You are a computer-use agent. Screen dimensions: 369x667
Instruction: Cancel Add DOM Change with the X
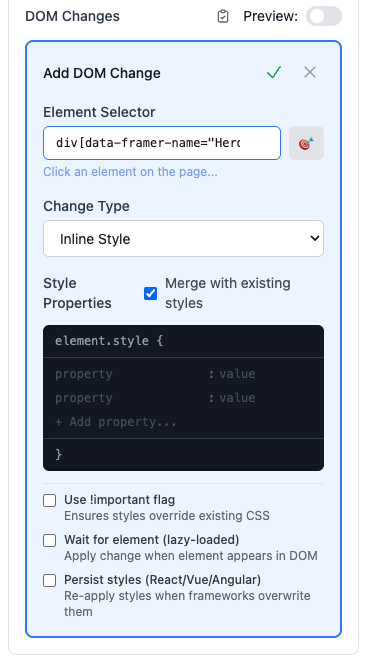(x=310, y=72)
